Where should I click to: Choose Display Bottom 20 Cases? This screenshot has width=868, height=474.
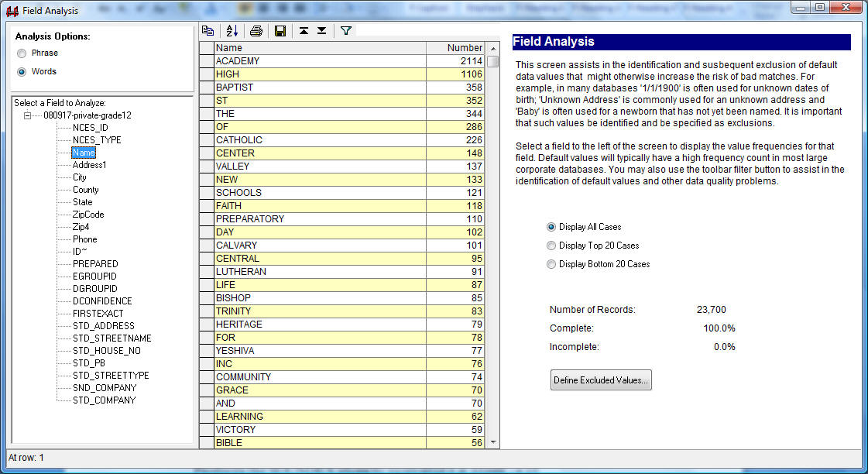(x=551, y=264)
